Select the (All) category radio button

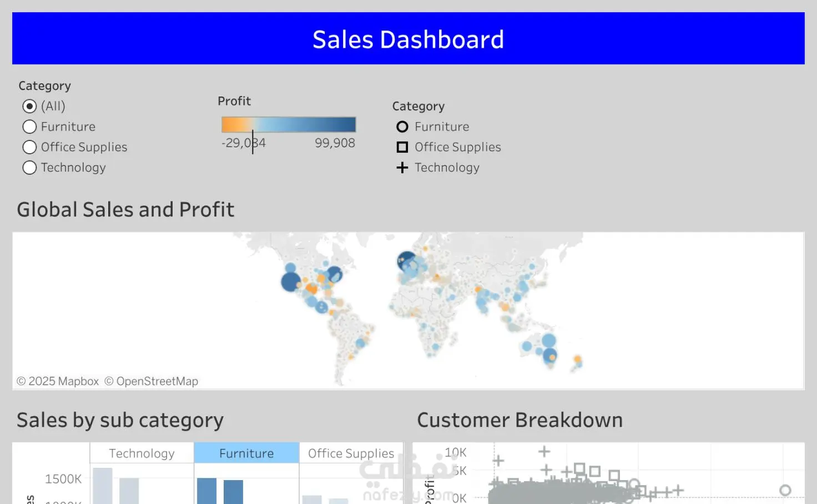click(x=29, y=106)
